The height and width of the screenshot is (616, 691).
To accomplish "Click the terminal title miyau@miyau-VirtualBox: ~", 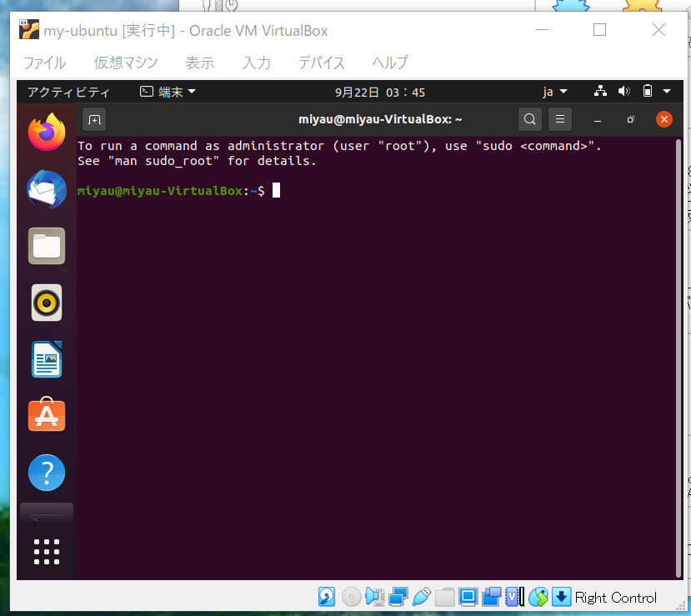I will (x=380, y=119).
